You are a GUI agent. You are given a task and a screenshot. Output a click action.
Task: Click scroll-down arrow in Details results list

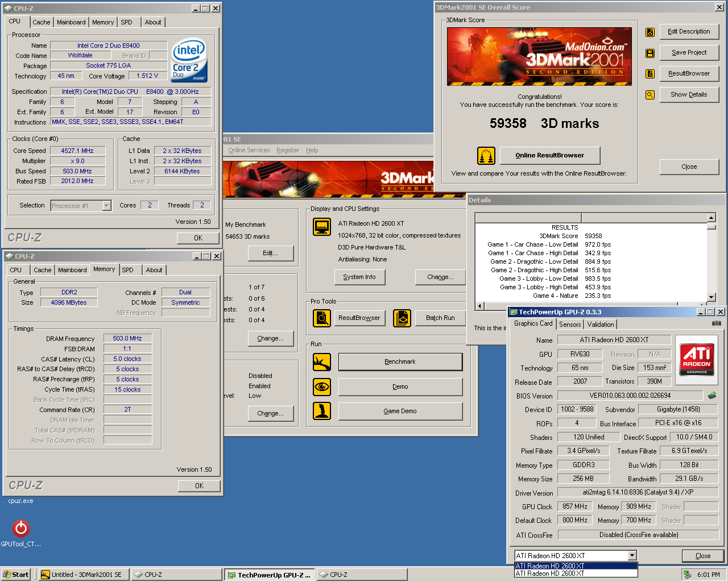click(x=711, y=297)
